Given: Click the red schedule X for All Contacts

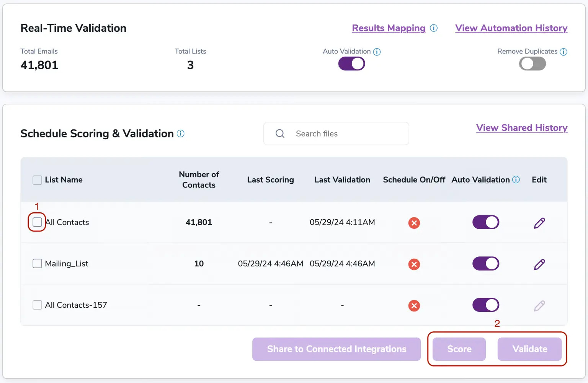Looking at the screenshot, I should coord(414,223).
